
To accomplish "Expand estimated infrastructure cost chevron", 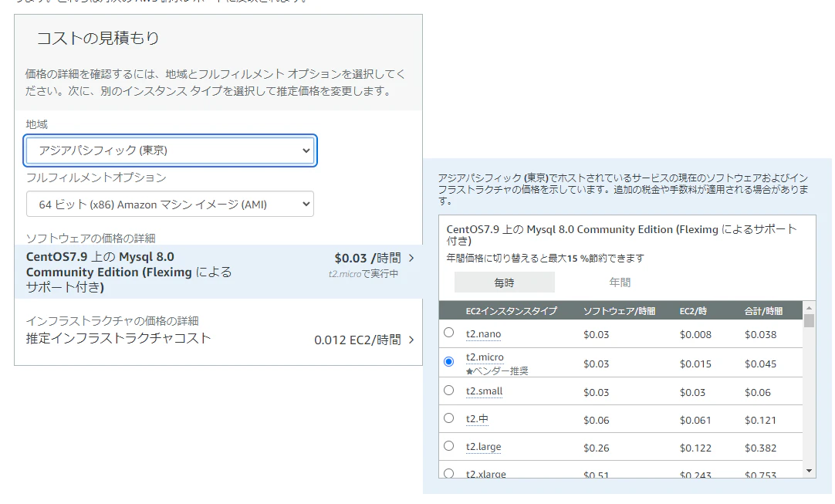I will tap(411, 340).
